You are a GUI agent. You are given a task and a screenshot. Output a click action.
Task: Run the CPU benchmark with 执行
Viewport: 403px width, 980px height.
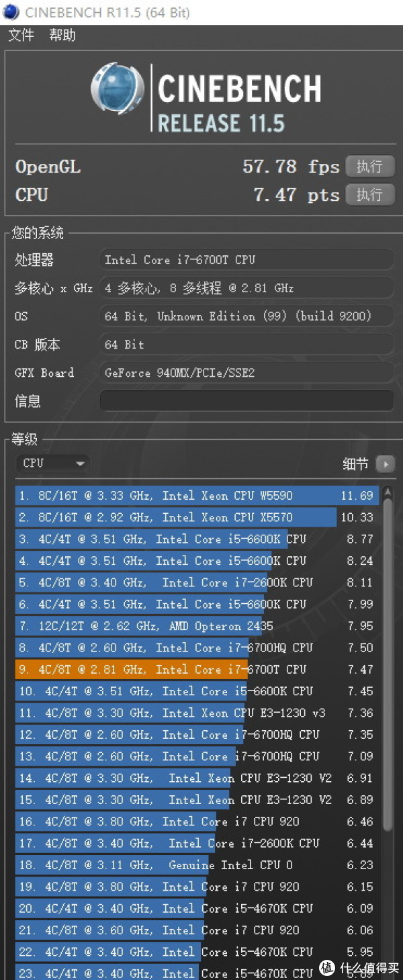pos(369,195)
